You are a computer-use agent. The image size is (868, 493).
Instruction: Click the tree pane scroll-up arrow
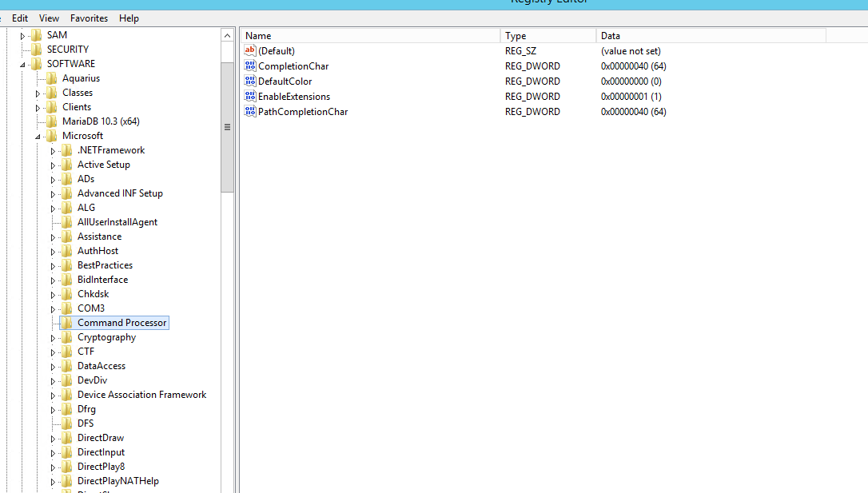point(228,36)
